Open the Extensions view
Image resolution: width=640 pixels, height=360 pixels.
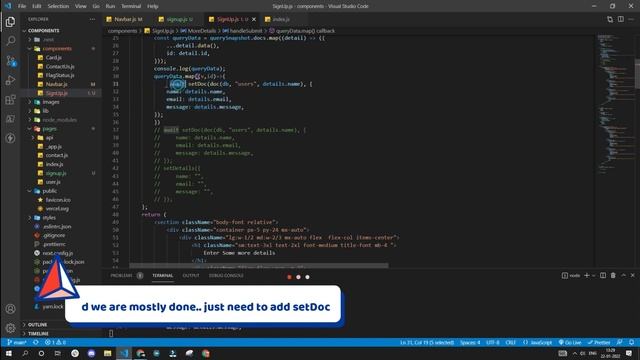[x=10, y=100]
